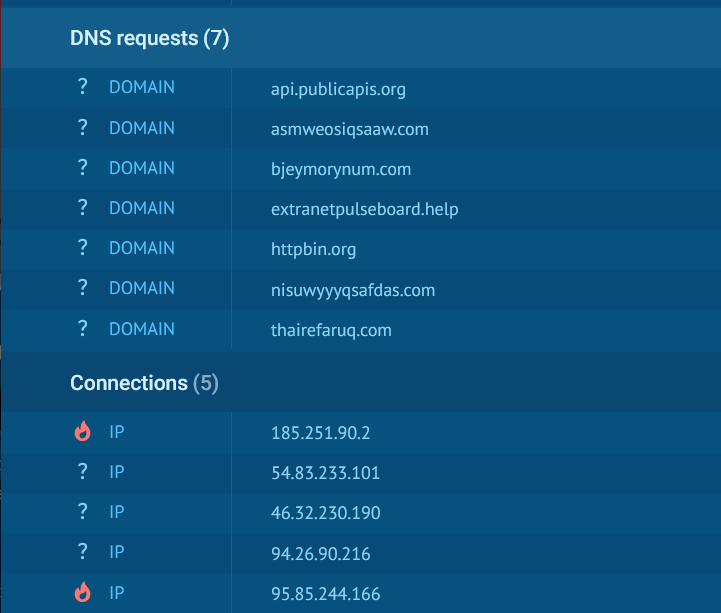Image resolution: width=721 pixels, height=613 pixels.
Task: Select the domain nisuwyyyqsafdas.com
Action: coord(353,290)
